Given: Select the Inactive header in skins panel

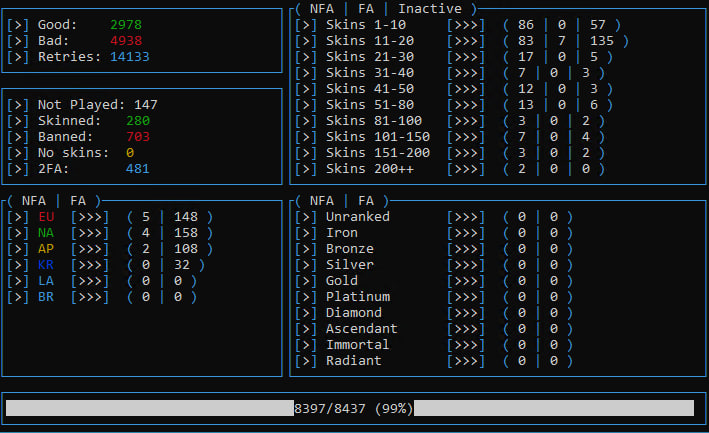Looking at the screenshot, I should click(429, 8).
